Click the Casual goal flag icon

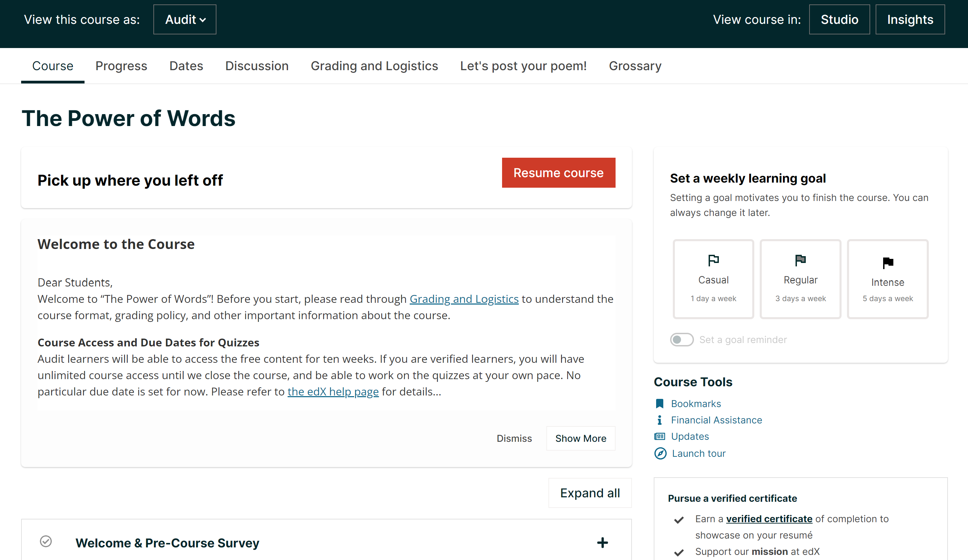click(x=713, y=261)
